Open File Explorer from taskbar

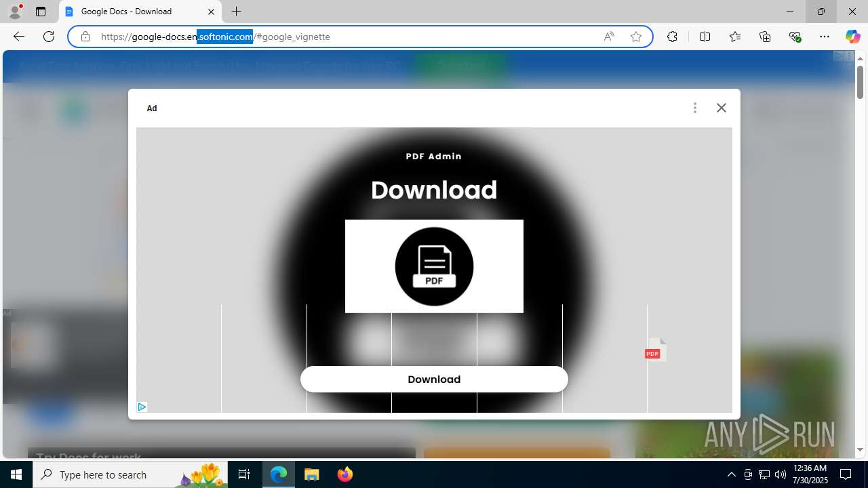tap(312, 474)
